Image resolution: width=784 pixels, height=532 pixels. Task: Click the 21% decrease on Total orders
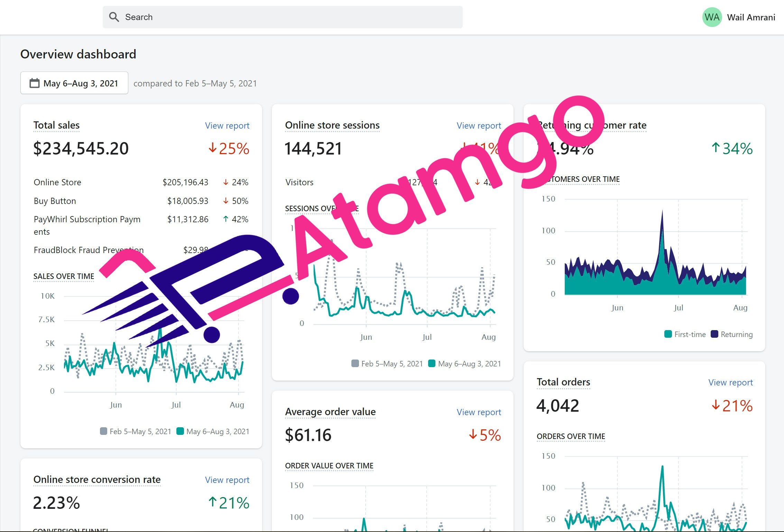(x=732, y=405)
